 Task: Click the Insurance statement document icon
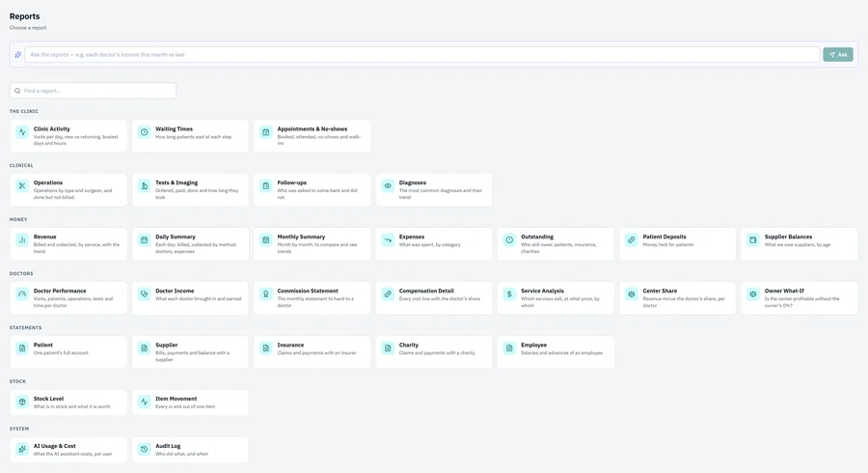coord(266,348)
